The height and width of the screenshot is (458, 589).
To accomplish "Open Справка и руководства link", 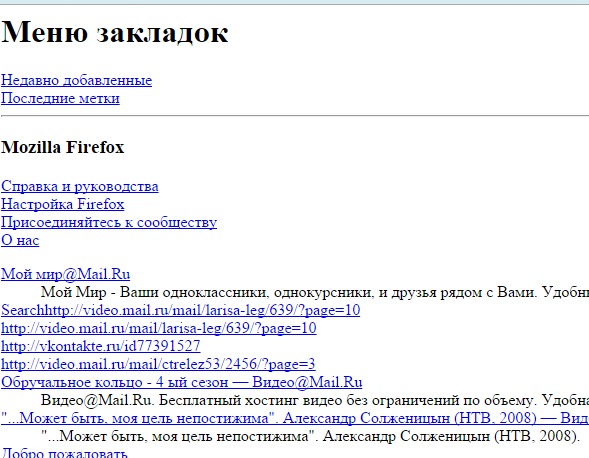I will tap(80, 186).
